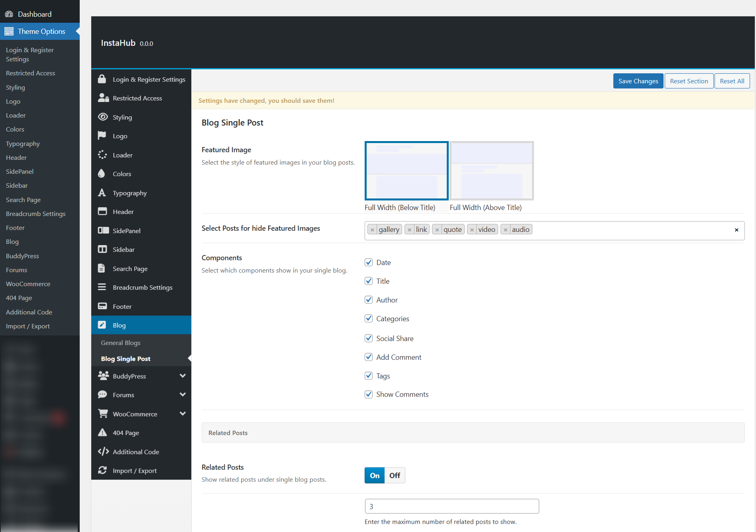Turn Related Posts off

click(x=395, y=475)
